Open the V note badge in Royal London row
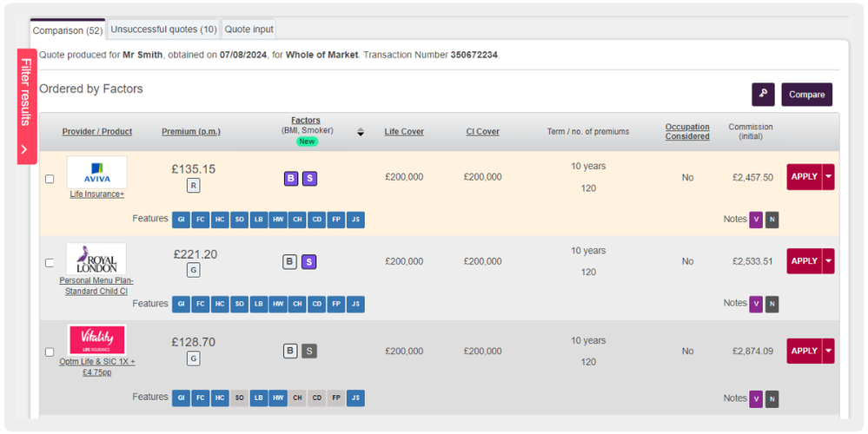The image size is (868, 434). point(756,304)
